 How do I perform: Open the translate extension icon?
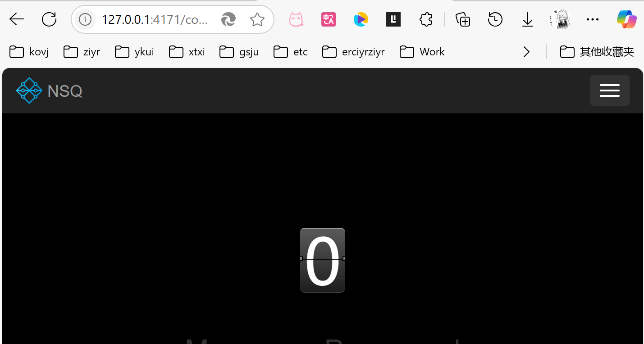point(329,19)
